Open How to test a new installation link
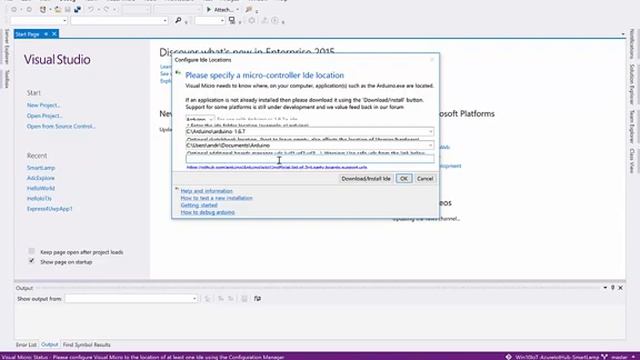The height and width of the screenshot is (360, 640). [x=216, y=198]
